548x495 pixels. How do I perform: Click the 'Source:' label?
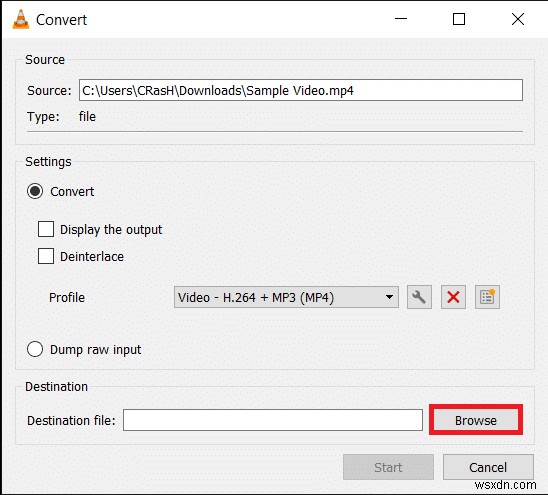49,91
